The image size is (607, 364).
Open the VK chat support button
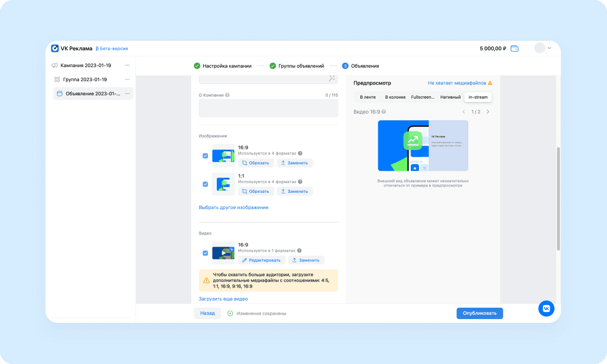click(x=546, y=308)
